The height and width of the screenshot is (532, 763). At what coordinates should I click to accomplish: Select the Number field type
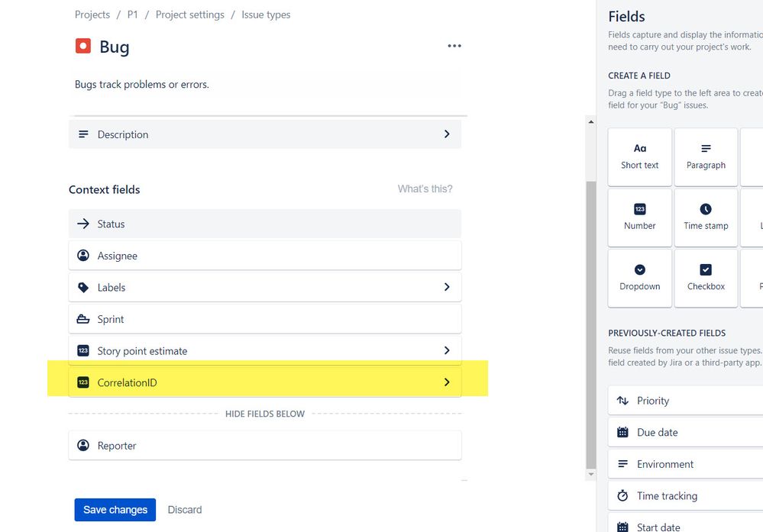coord(639,218)
